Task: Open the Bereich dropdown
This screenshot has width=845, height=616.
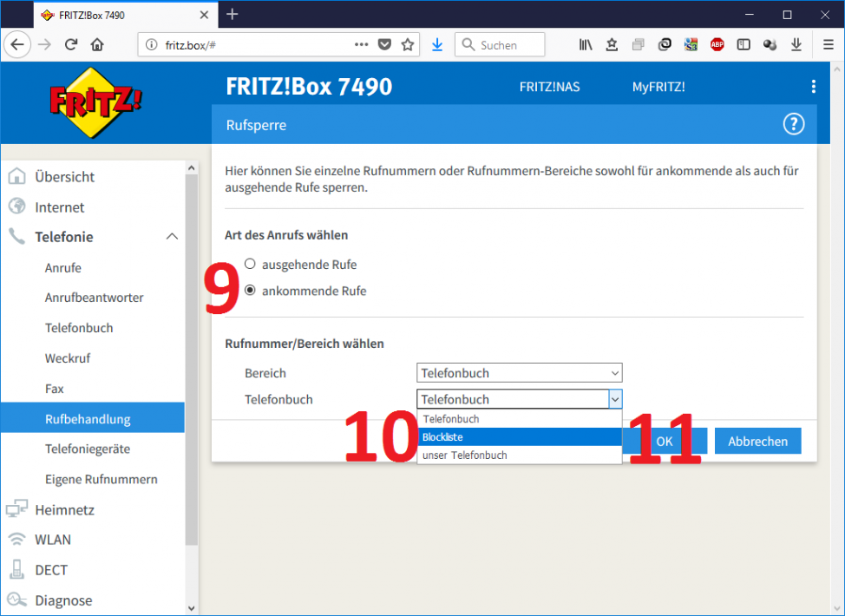Action: pos(519,373)
